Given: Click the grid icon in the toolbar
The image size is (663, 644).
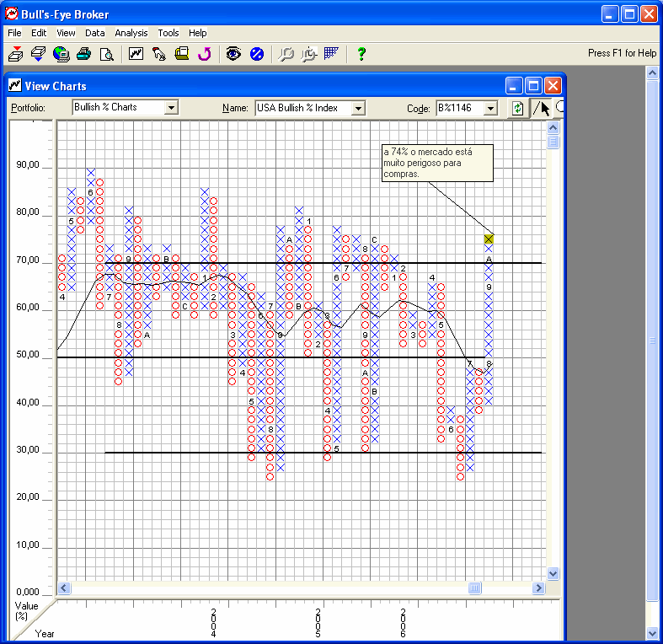Looking at the screenshot, I should (x=331, y=54).
